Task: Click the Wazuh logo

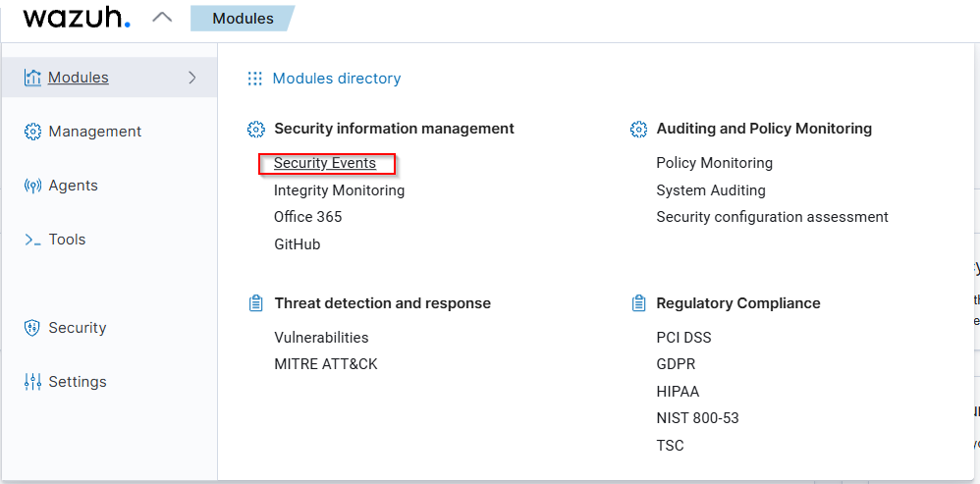Action: pos(76,18)
